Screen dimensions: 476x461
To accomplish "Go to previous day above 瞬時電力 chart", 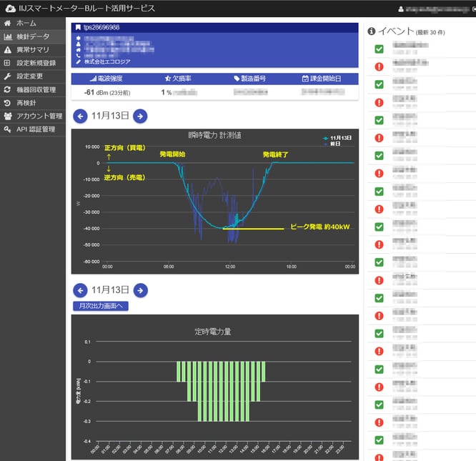I will click(81, 116).
